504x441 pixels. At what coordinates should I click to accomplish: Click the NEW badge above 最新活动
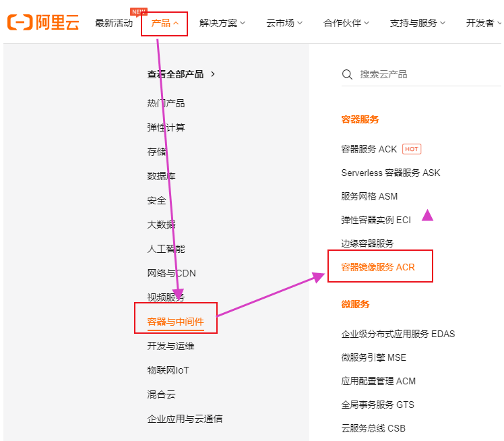[139, 11]
